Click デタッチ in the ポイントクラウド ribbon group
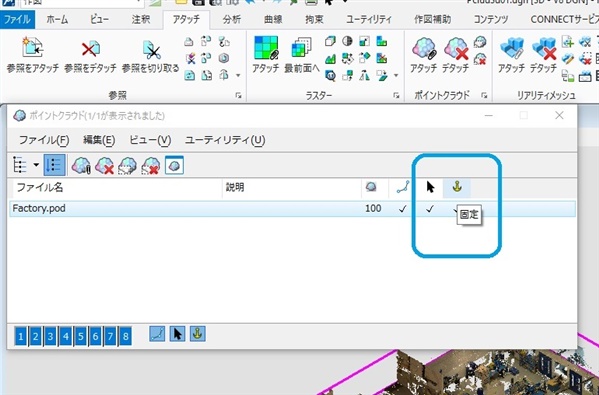599x395 pixels. (455, 54)
